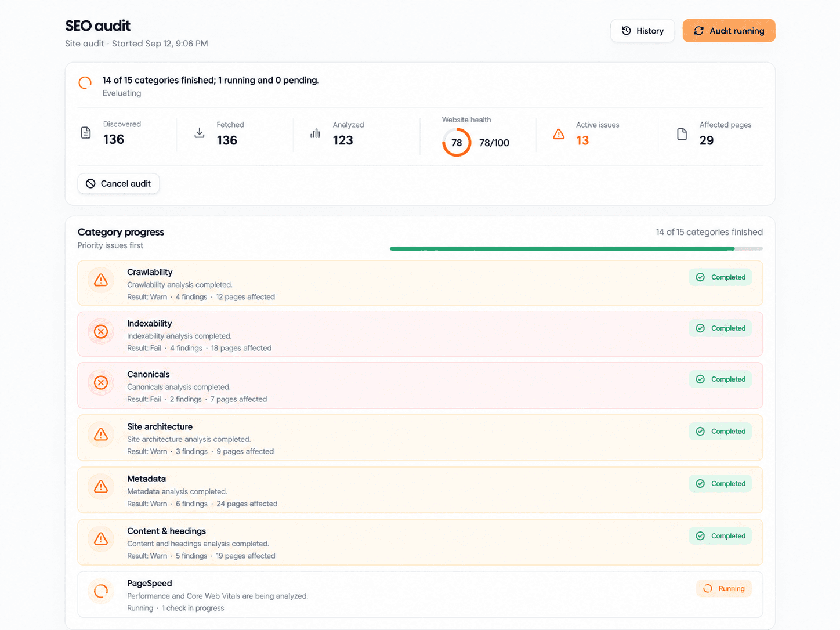Click the Canonicals fail icon
Image resolution: width=840 pixels, height=630 pixels.
point(101,382)
